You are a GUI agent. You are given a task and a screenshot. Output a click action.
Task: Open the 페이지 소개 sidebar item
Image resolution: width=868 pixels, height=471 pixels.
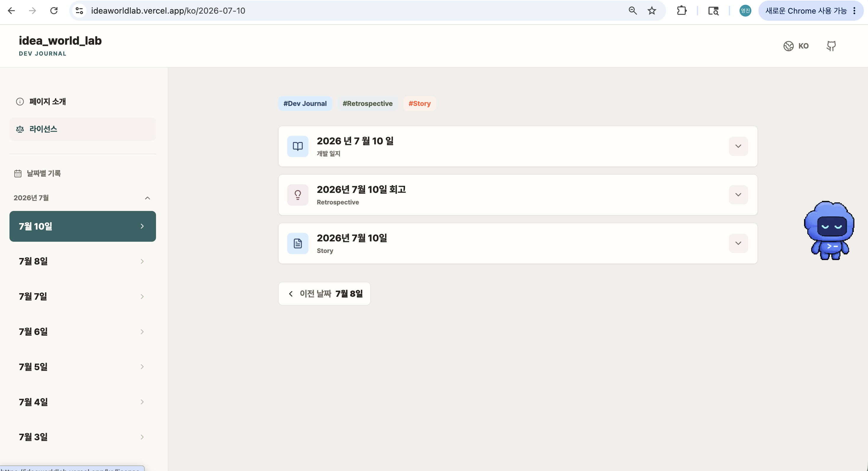(83, 101)
